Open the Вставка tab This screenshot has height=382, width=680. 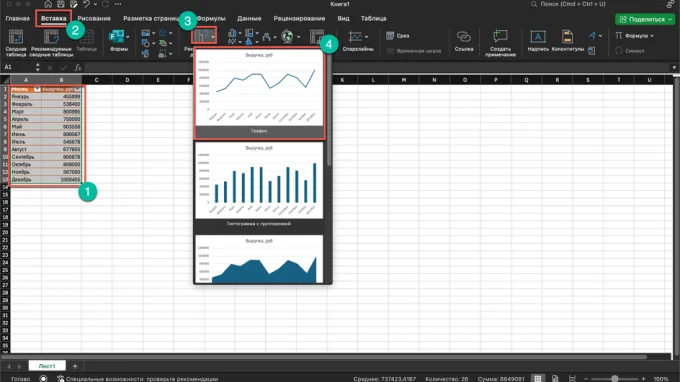point(54,19)
